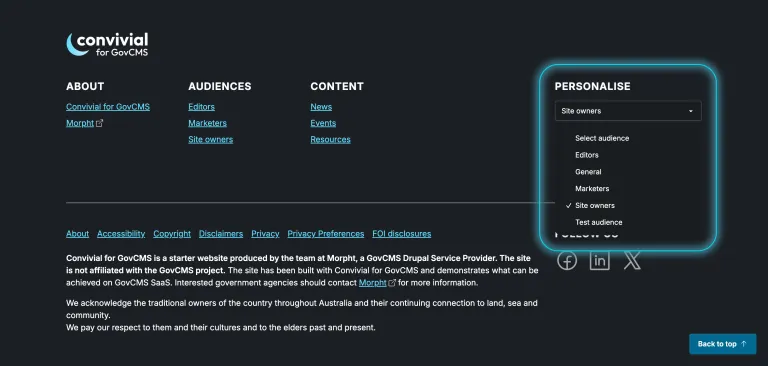
Task: Choose General option in Personalise dropdown
Action: click(588, 171)
